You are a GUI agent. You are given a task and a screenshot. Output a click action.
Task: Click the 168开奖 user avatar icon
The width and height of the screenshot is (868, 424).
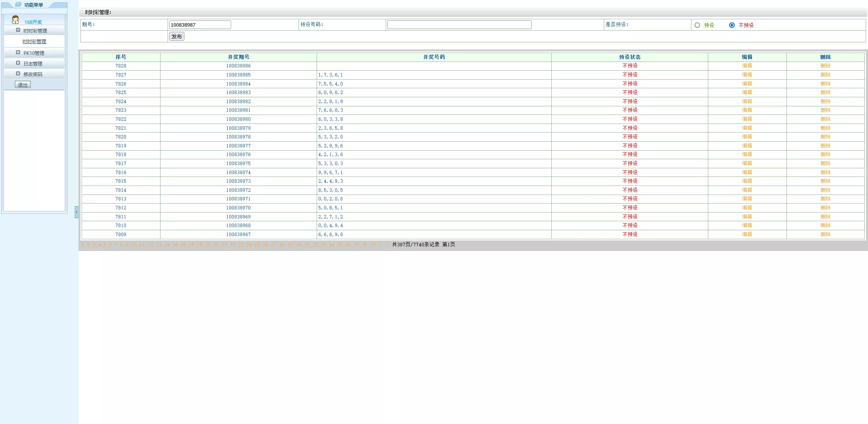(x=15, y=20)
